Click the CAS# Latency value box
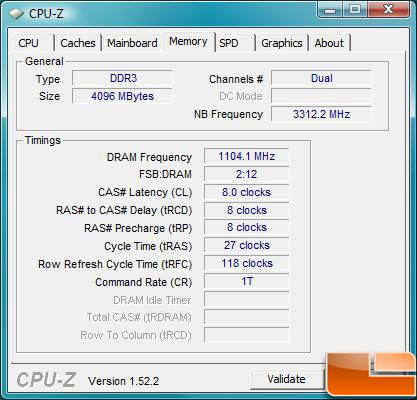417x400 pixels. (246, 192)
